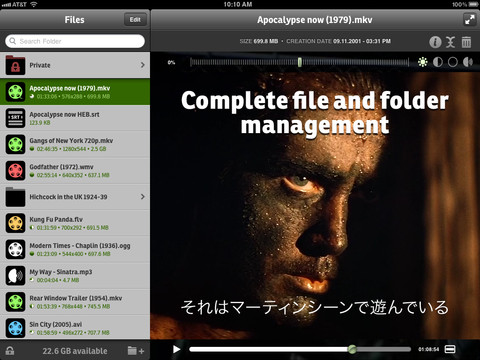Click the yellow reel icon for Kung Fu Panda
The width and height of the screenshot is (480, 360).
(x=15, y=223)
